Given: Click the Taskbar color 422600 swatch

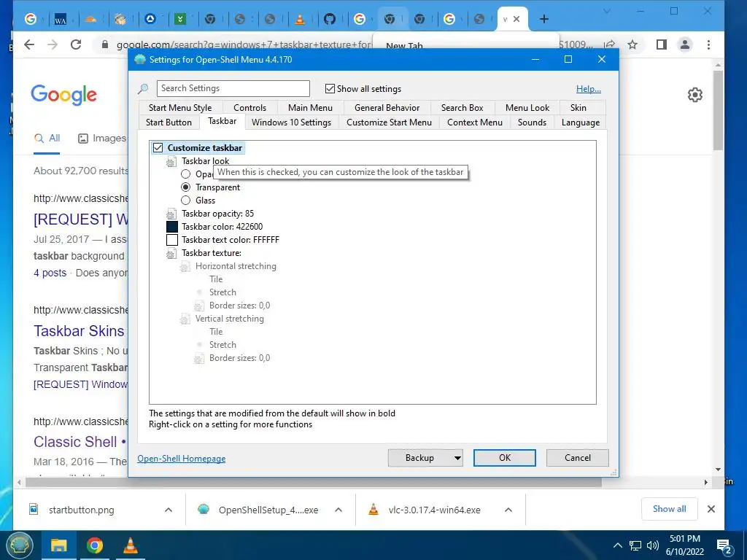Looking at the screenshot, I should pyautogui.click(x=172, y=227).
